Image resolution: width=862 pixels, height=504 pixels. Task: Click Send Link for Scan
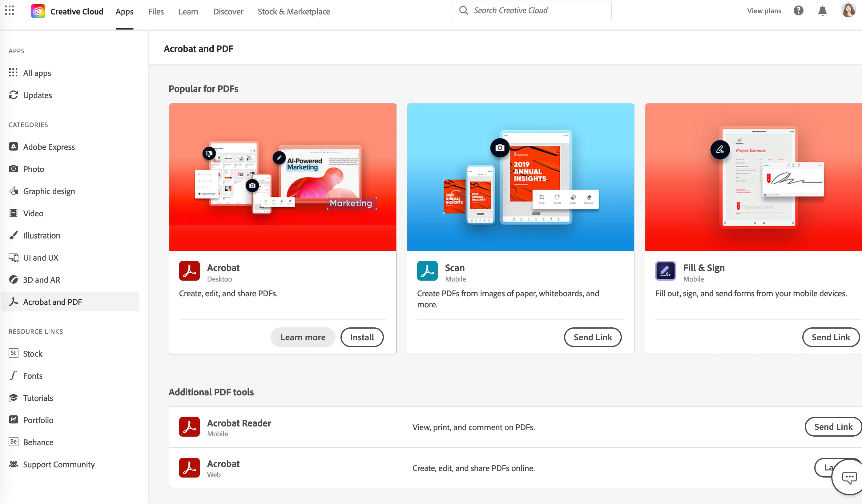(x=592, y=337)
